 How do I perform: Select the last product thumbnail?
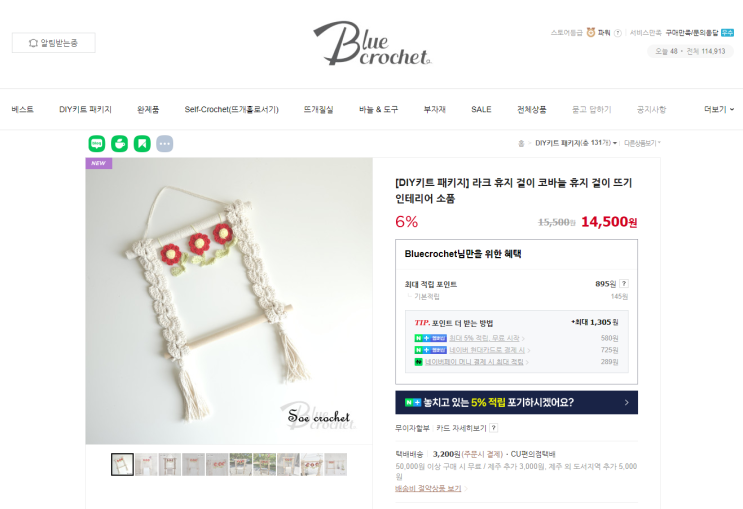[335, 464]
